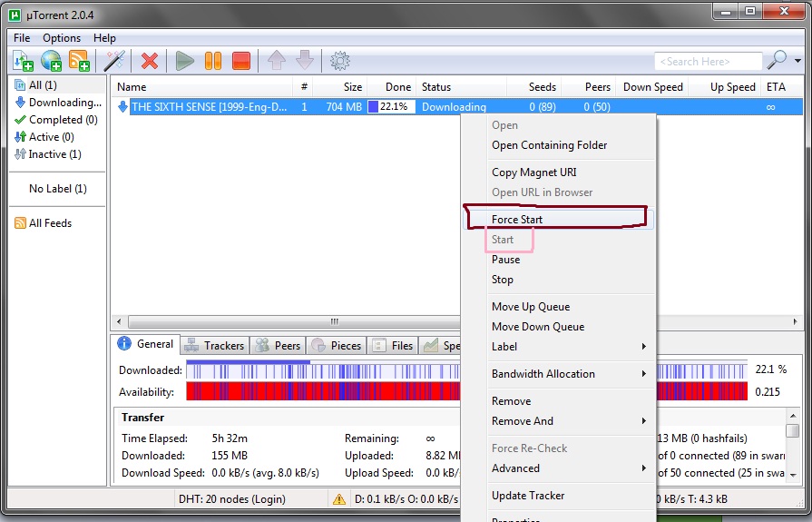
Task: Click Move Down Queue arrow icon
Action: [305, 61]
